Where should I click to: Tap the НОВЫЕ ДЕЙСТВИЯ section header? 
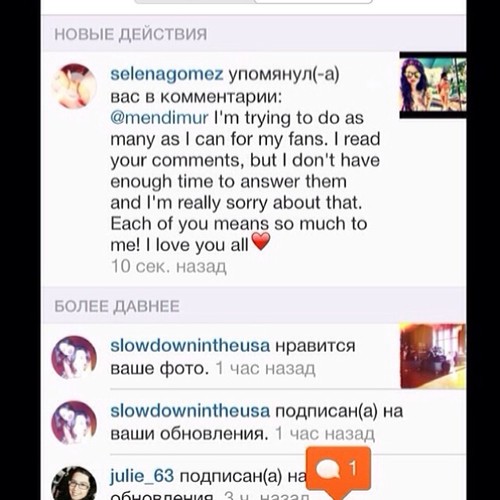131,34
